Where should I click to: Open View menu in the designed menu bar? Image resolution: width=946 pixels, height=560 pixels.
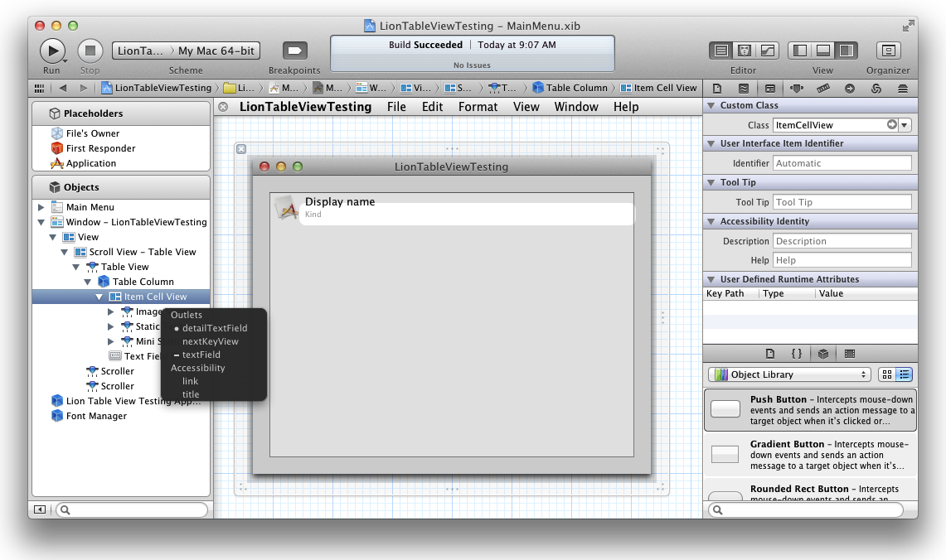pyautogui.click(x=526, y=107)
